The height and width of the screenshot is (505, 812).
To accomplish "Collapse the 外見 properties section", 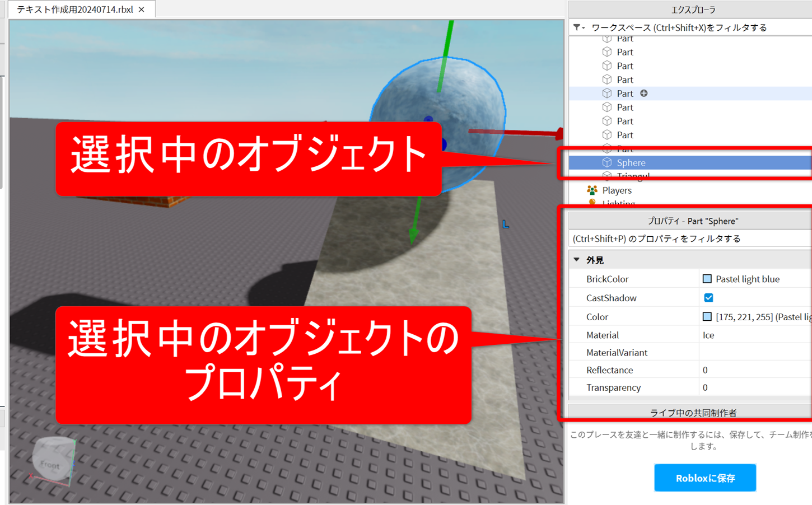I will pos(577,260).
